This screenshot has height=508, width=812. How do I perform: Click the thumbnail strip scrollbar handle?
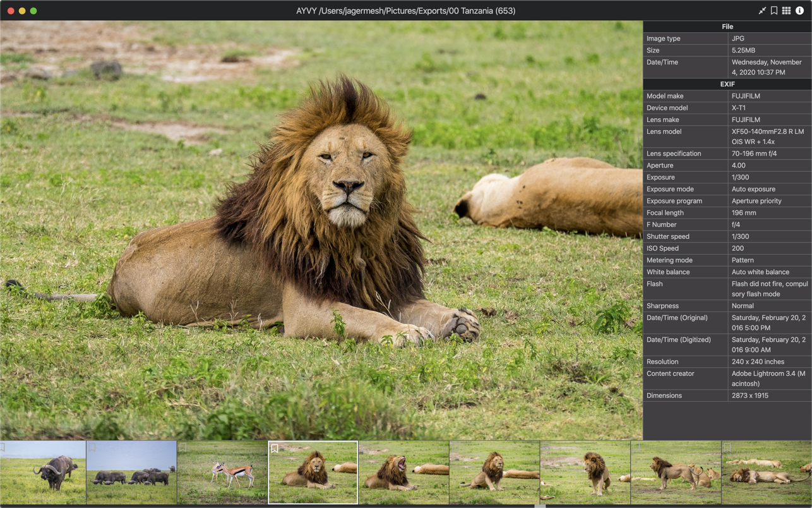540,506
